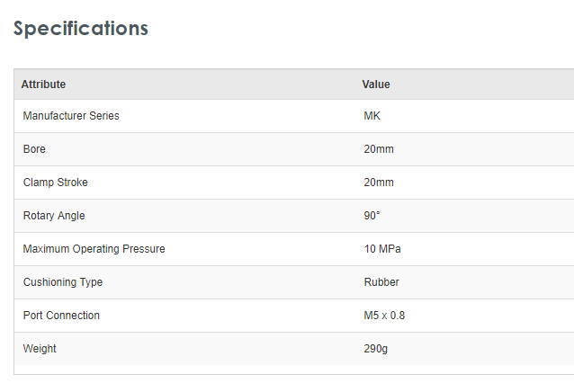Click the 290g weight value
Screen dimensions: 574x392
click(x=376, y=349)
